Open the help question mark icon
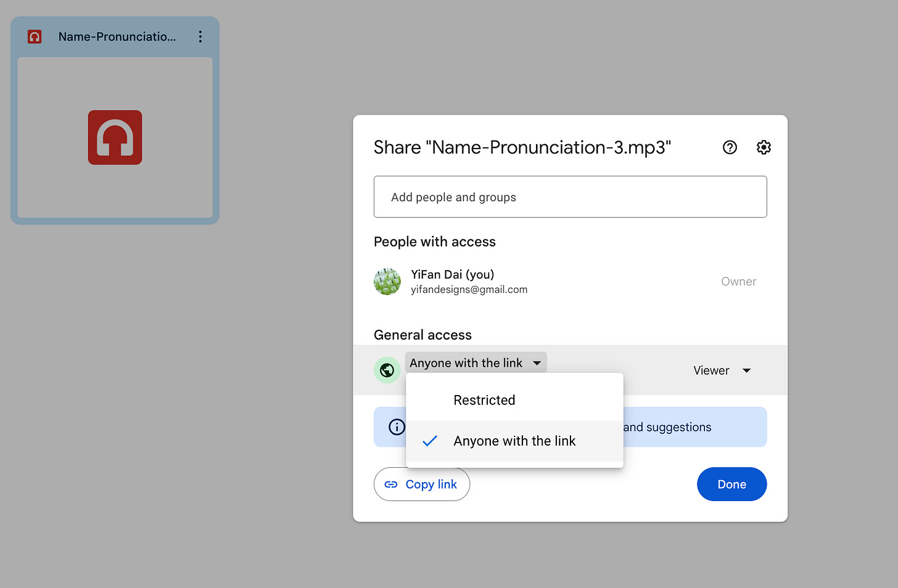Screen dimensions: 898x588 click(x=730, y=147)
